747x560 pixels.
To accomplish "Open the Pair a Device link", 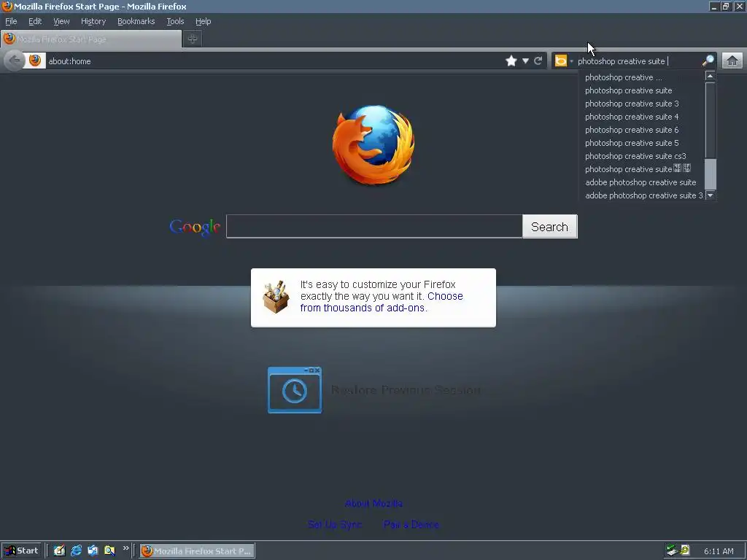I will coord(411,524).
